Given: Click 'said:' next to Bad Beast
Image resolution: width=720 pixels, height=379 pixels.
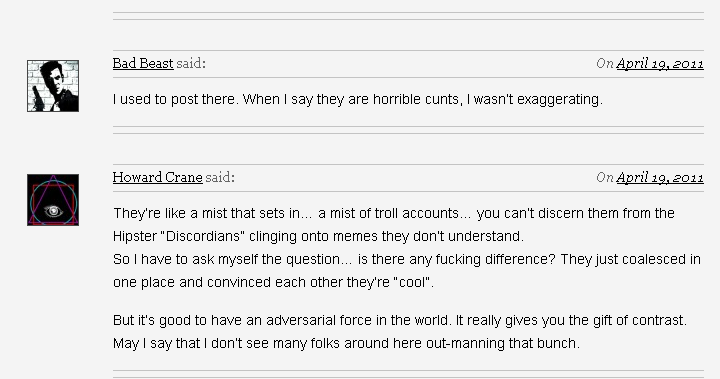Looking at the screenshot, I should click(191, 63).
